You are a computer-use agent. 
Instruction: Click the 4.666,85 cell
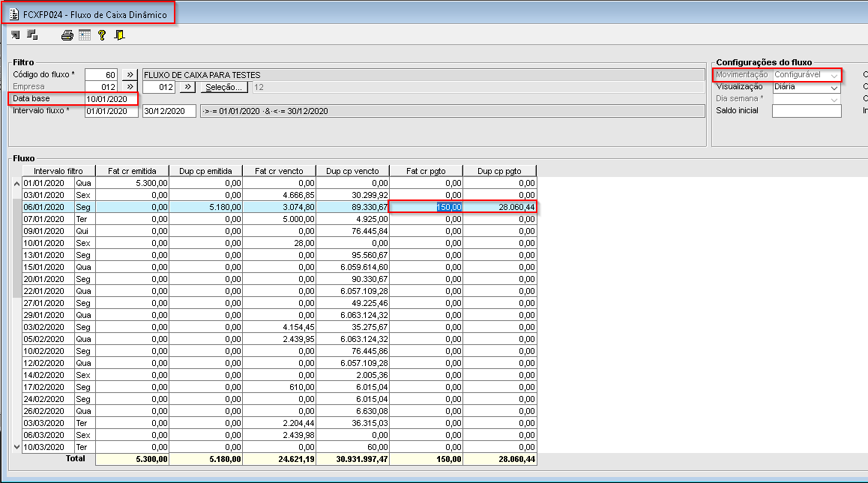(280, 195)
